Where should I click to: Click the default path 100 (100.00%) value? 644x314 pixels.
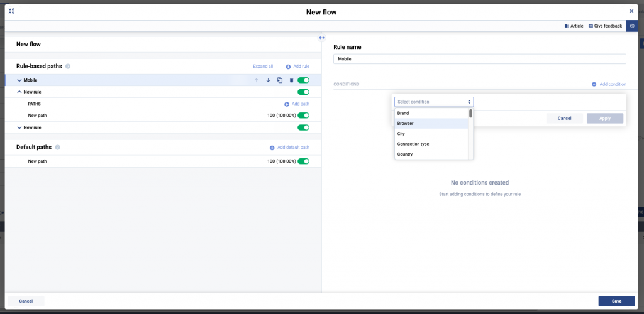(x=281, y=161)
